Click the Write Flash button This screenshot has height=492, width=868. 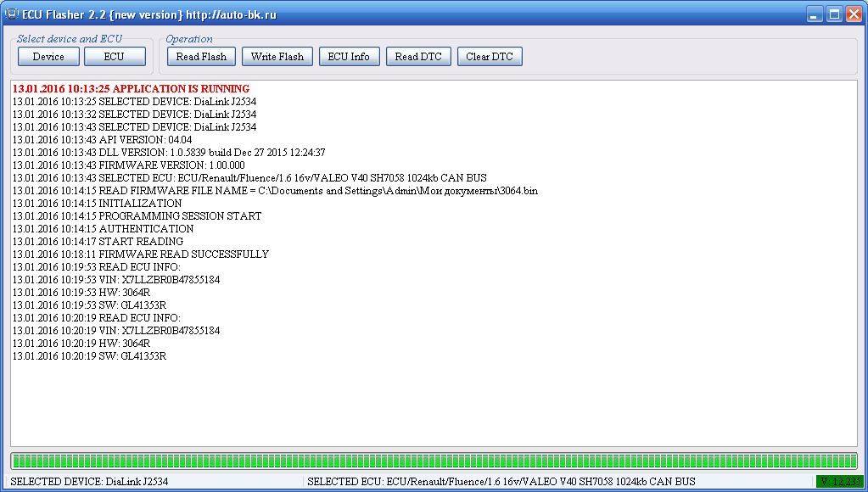click(277, 57)
